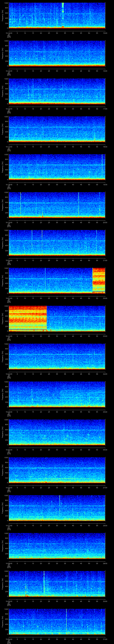114x644 pixels.
Task: Click the red broadband noise burst in 19:21:00 panel
Action: pyautogui.click(x=99, y=281)
